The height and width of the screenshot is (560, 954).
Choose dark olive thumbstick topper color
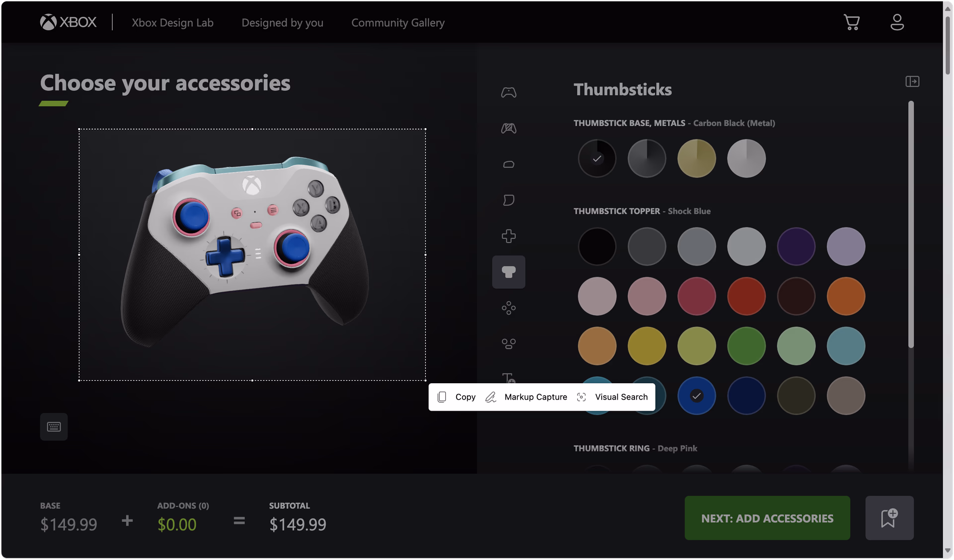pyautogui.click(x=796, y=396)
